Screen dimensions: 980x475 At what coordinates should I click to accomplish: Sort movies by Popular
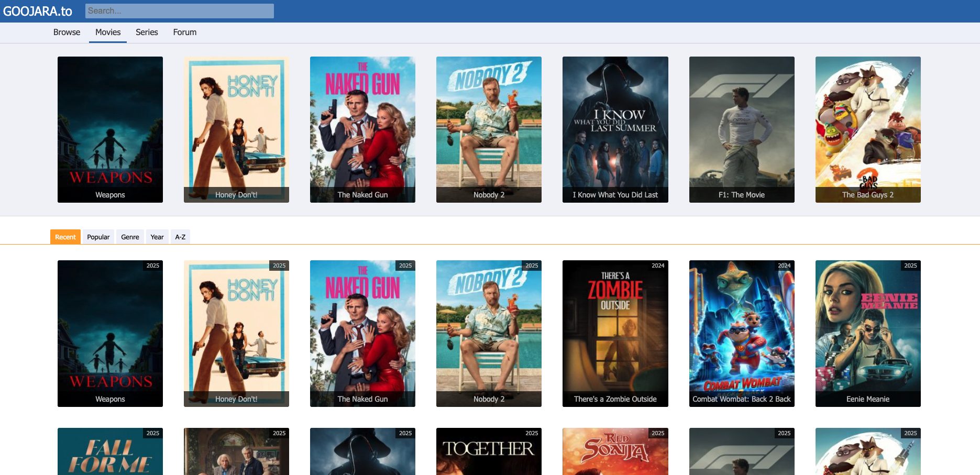[98, 237]
